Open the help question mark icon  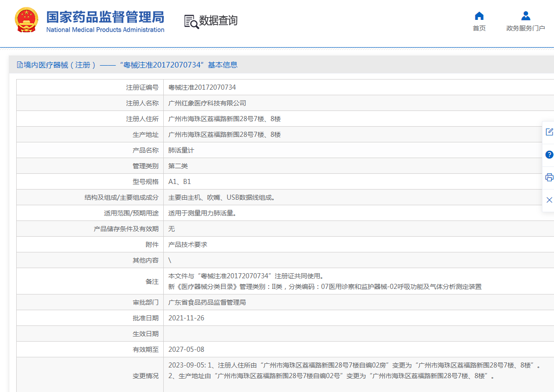(x=549, y=155)
